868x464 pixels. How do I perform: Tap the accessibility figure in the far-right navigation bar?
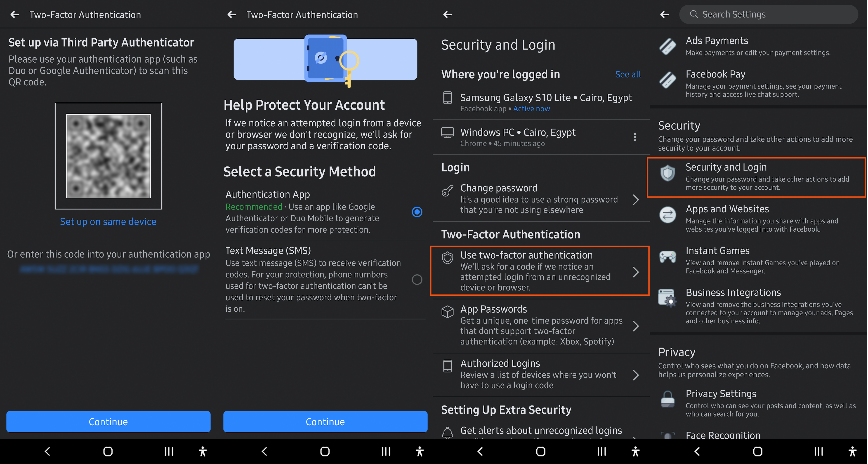pyautogui.click(x=852, y=452)
